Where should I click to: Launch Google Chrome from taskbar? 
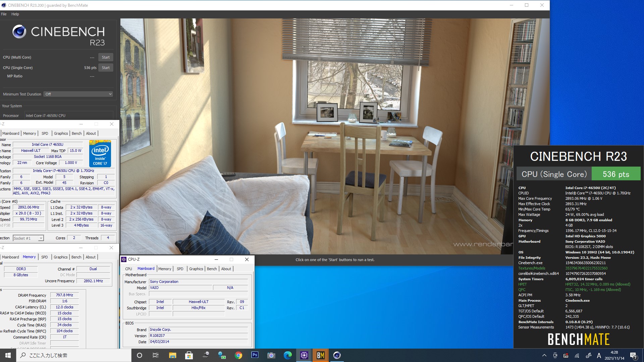(x=238, y=355)
